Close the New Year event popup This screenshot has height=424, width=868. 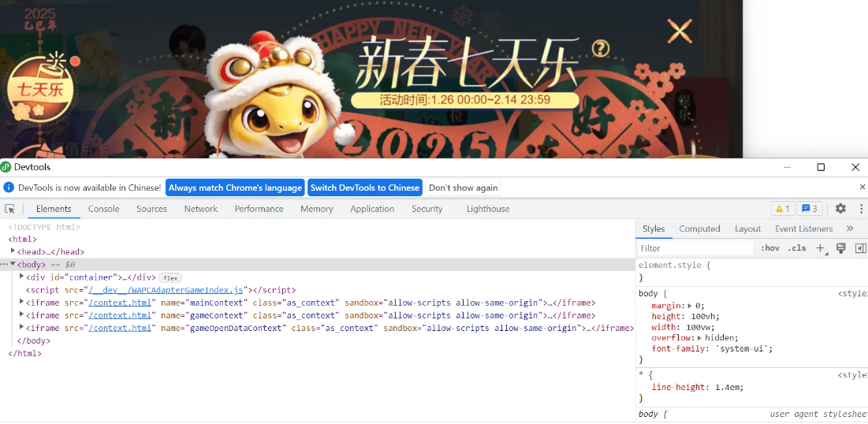pos(679,32)
